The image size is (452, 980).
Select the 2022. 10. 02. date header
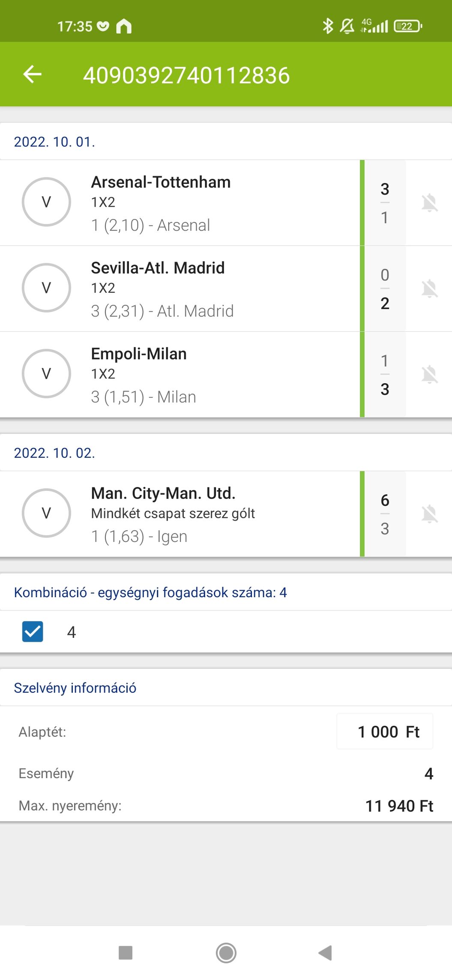(54, 453)
